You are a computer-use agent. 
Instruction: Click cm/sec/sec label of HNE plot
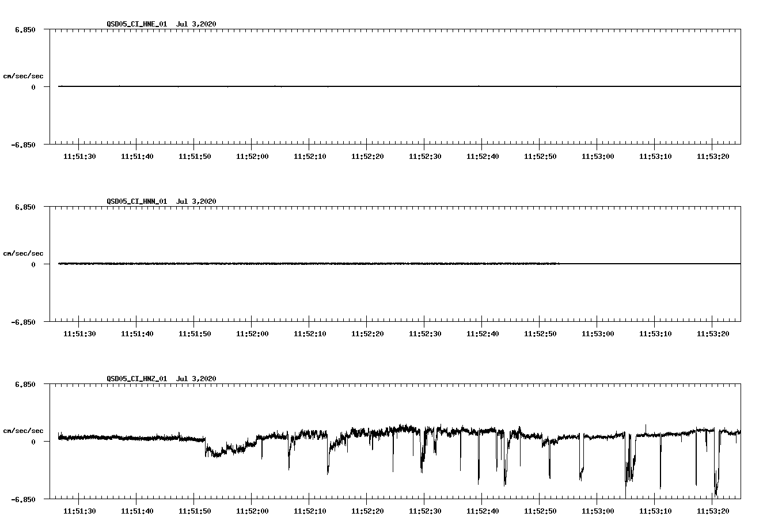(x=24, y=76)
